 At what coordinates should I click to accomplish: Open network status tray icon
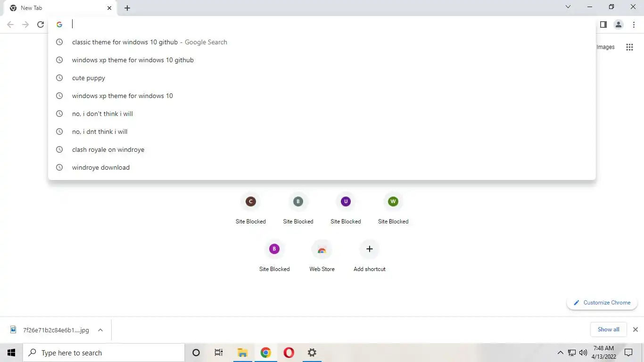(572, 353)
